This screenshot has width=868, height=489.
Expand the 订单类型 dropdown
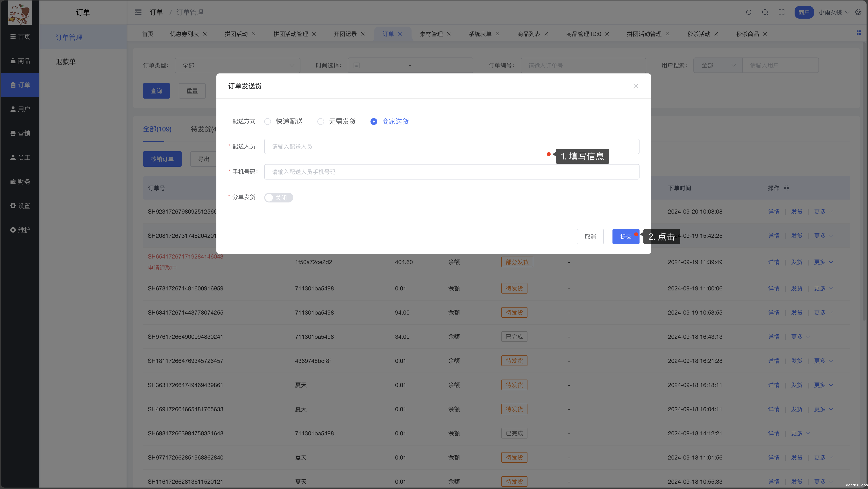point(237,65)
